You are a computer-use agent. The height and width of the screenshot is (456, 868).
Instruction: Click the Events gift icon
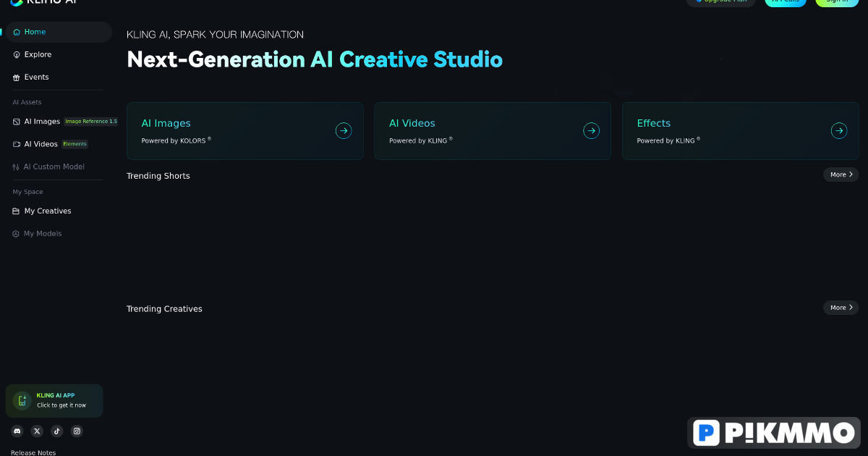pyautogui.click(x=17, y=77)
